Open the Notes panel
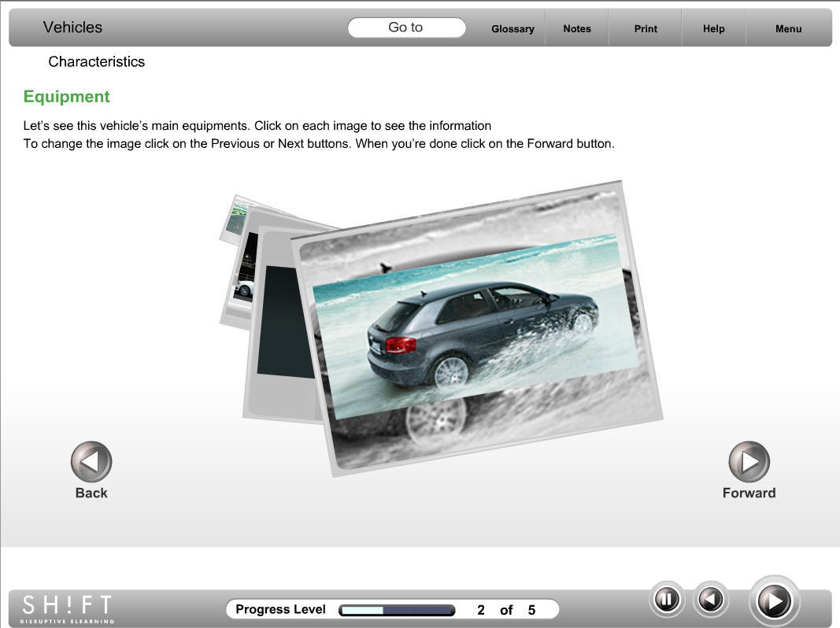 click(577, 28)
